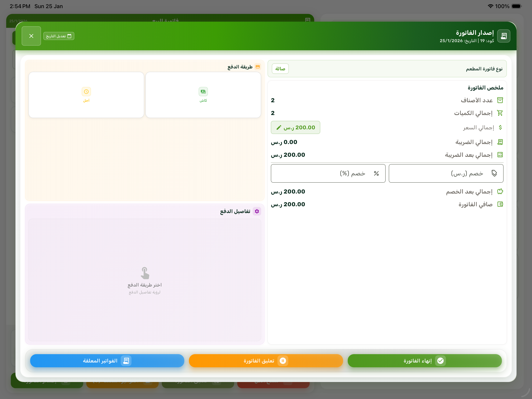Click the pause icon on تعليق الفاتورة
Viewport: 532px width, 399px height.
tap(283, 361)
